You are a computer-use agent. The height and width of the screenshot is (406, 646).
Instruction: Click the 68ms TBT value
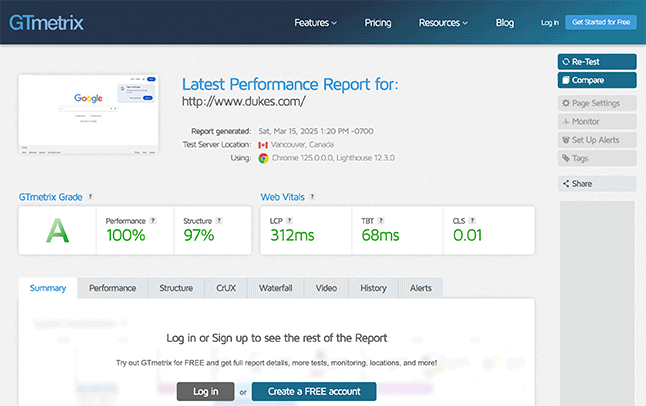pyautogui.click(x=380, y=235)
